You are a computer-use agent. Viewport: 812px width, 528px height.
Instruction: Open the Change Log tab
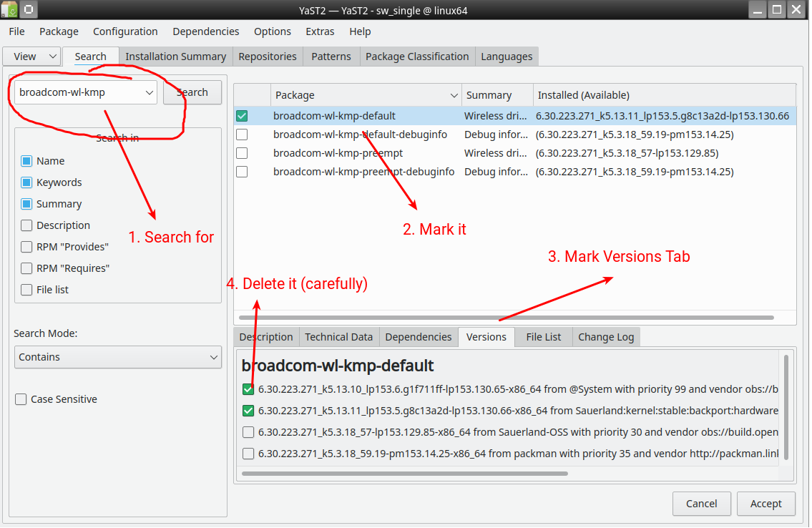(606, 337)
